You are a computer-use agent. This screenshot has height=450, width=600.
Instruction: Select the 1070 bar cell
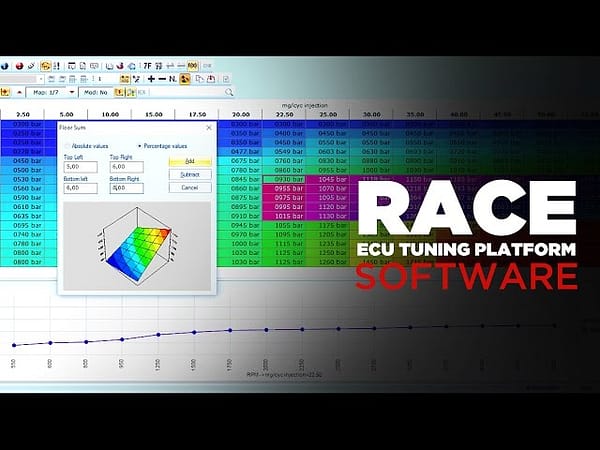point(328,188)
